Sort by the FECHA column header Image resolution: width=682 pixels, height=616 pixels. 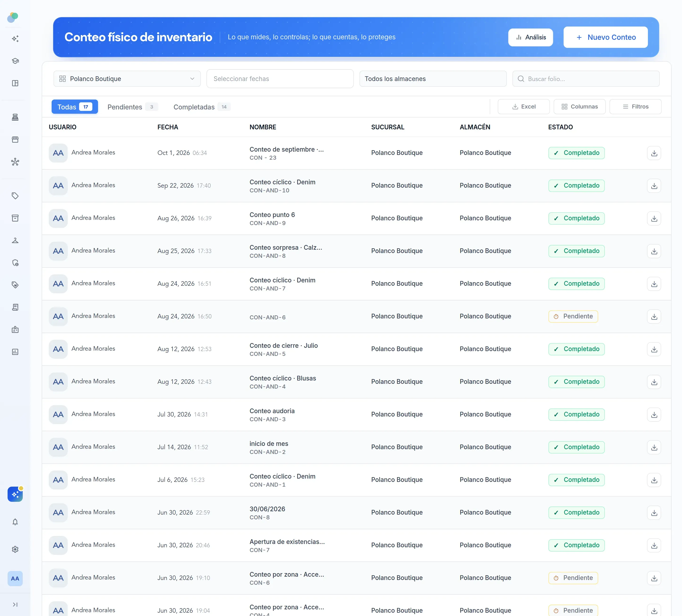click(167, 127)
